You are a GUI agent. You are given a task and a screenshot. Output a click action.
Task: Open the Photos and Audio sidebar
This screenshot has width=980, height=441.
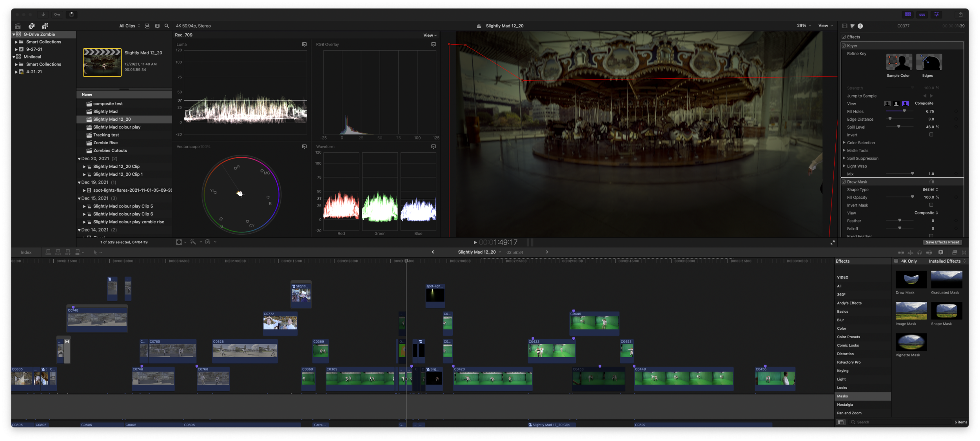(x=31, y=26)
